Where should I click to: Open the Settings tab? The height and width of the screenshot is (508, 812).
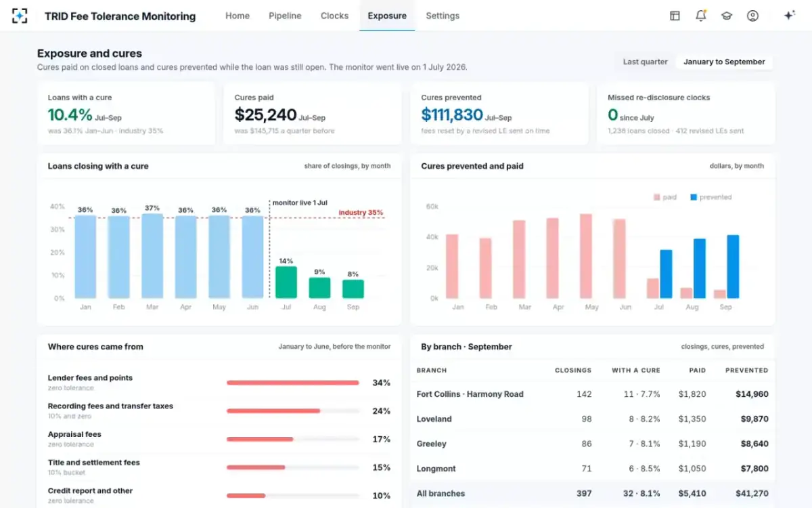[x=443, y=16]
